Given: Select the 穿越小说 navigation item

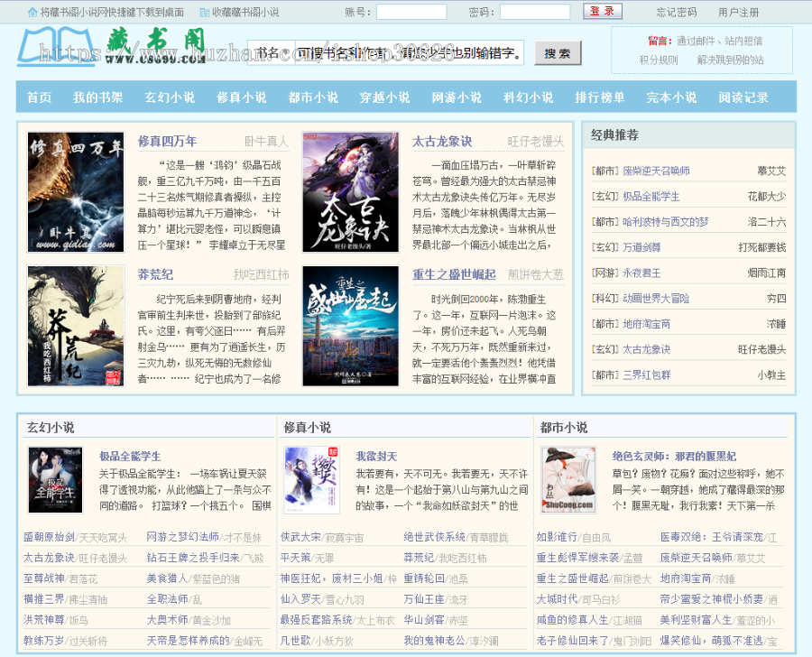Looking at the screenshot, I should tap(384, 97).
